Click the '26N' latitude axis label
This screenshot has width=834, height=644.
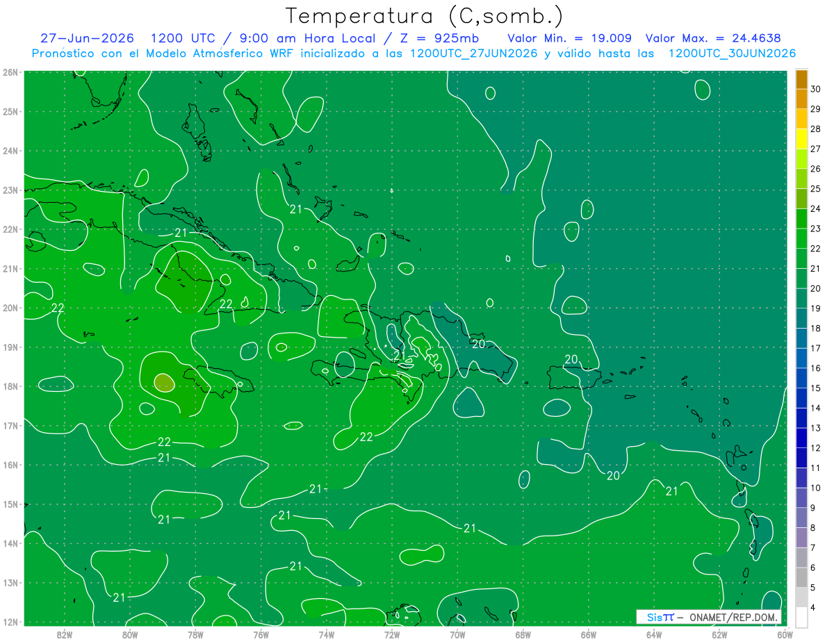10,72
